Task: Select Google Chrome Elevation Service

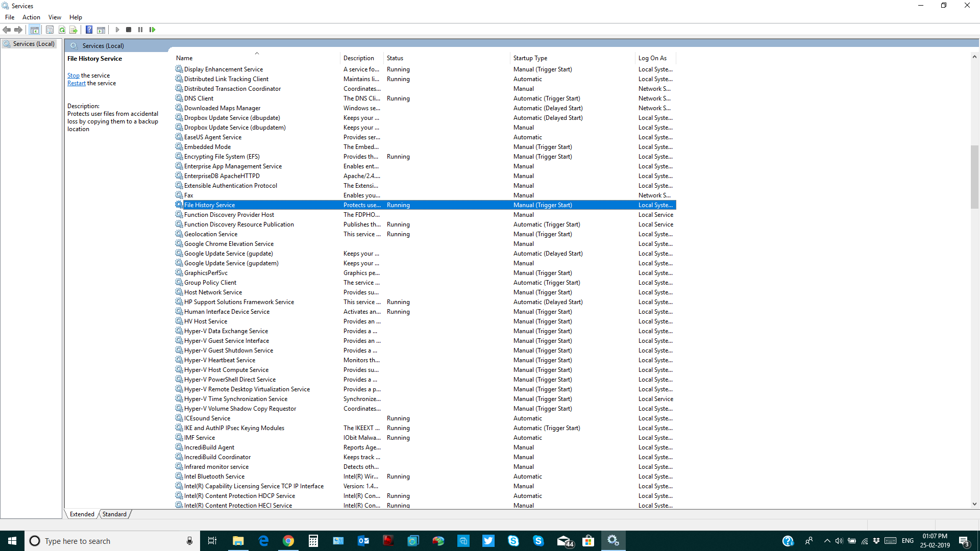Action: point(425,244)
